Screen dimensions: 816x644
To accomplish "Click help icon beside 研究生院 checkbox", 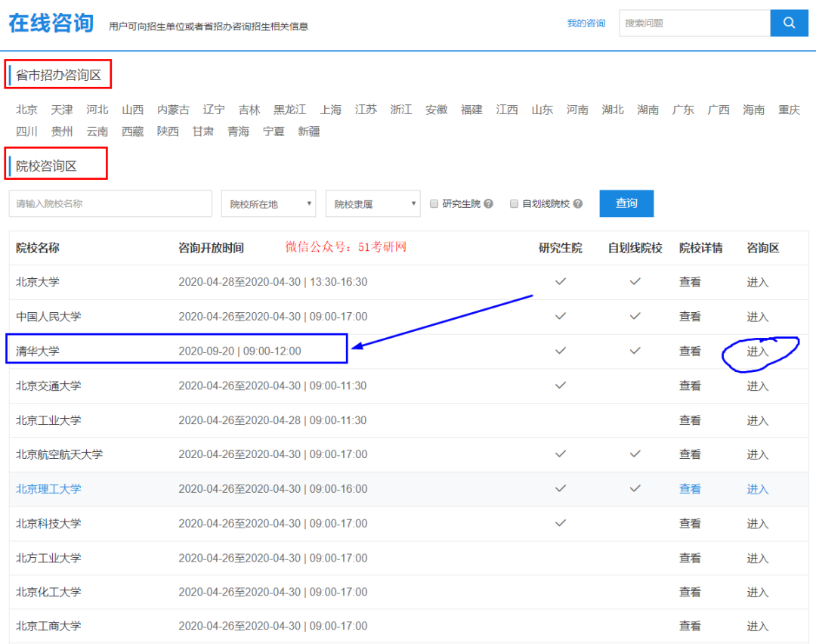I will [x=488, y=204].
